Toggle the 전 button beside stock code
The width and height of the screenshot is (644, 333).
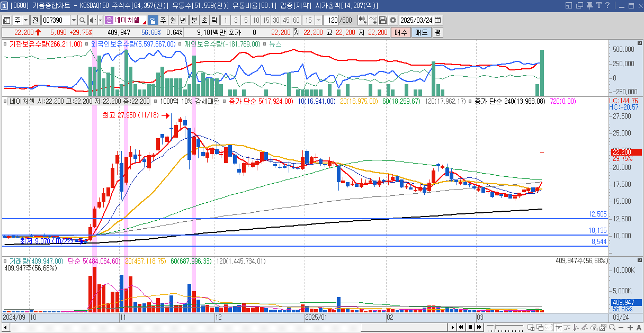[35, 20]
